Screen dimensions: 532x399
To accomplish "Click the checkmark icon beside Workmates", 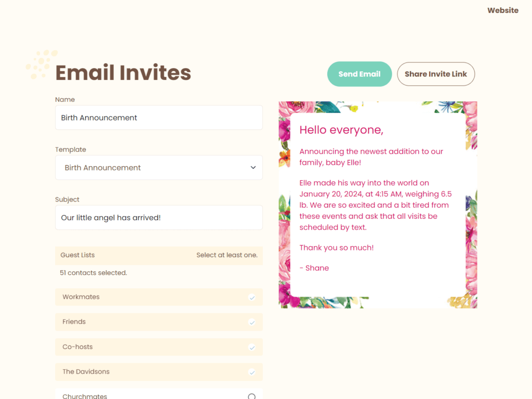I will [x=252, y=297].
